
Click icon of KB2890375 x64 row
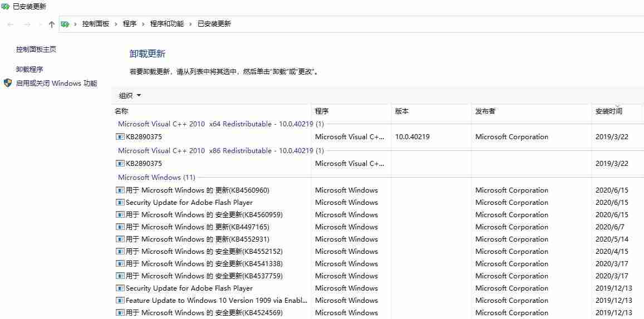(120, 137)
